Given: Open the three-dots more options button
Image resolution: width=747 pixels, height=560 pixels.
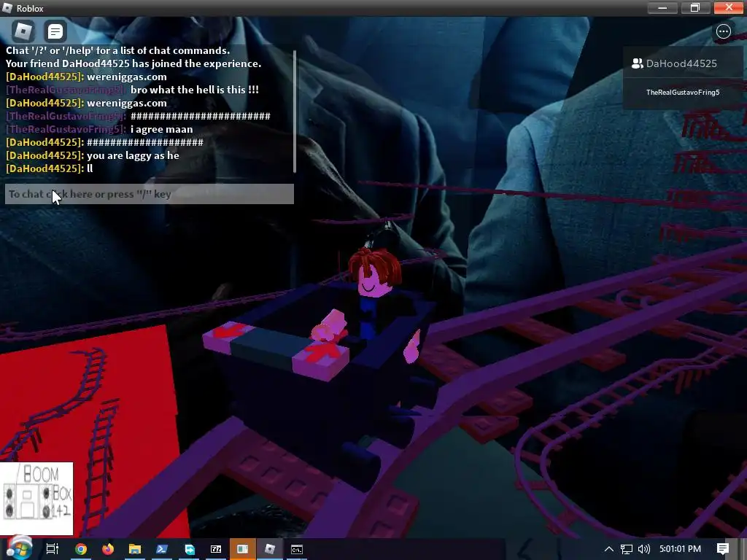Looking at the screenshot, I should (723, 31).
